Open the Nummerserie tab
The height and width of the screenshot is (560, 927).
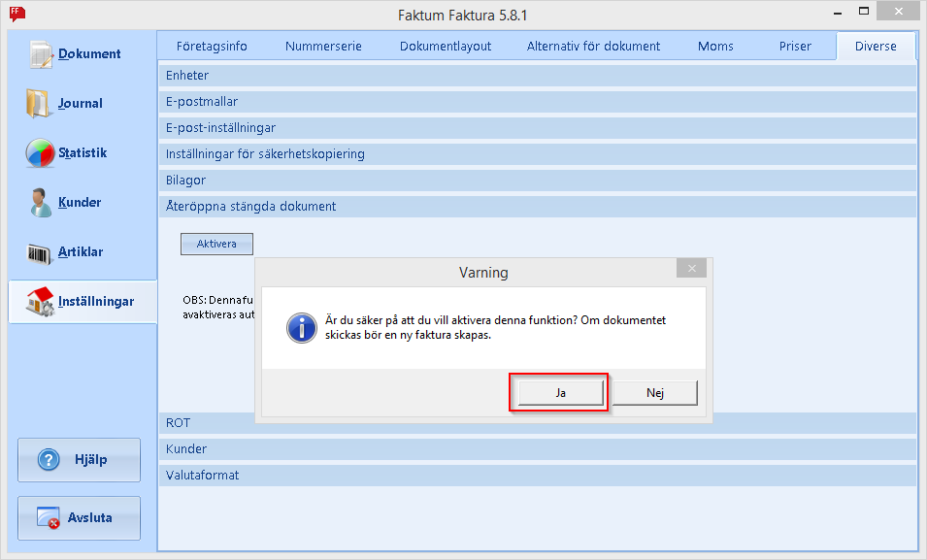323,47
